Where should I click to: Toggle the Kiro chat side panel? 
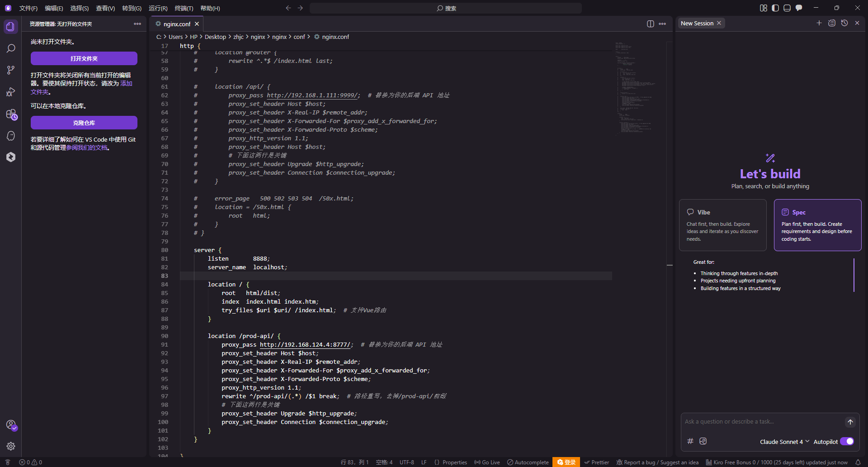[799, 8]
